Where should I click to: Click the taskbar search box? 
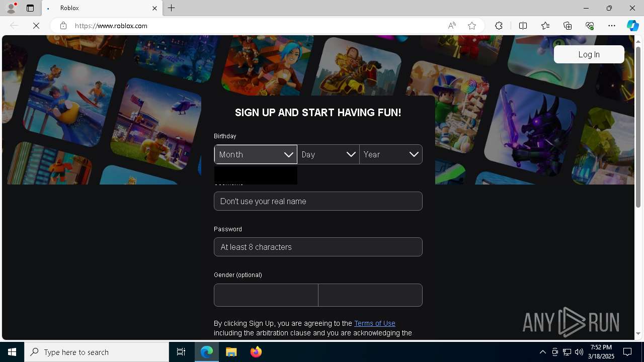pyautogui.click(x=97, y=352)
